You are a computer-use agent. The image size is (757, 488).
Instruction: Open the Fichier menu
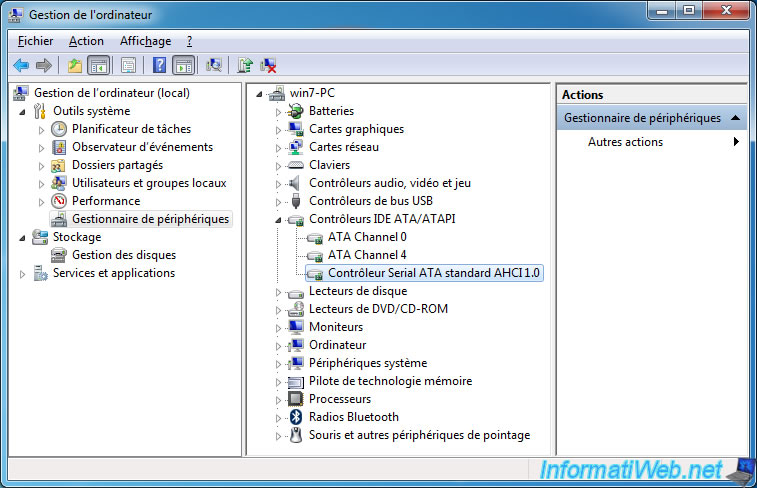[35, 41]
